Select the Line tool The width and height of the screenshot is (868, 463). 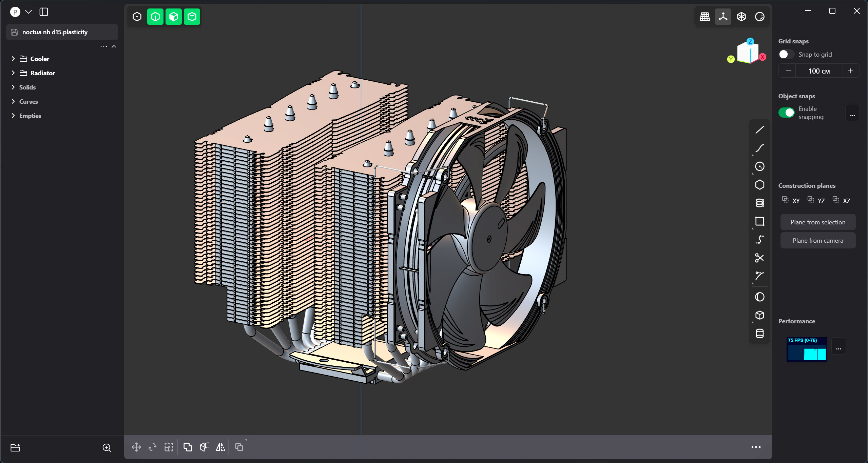point(759,130)
